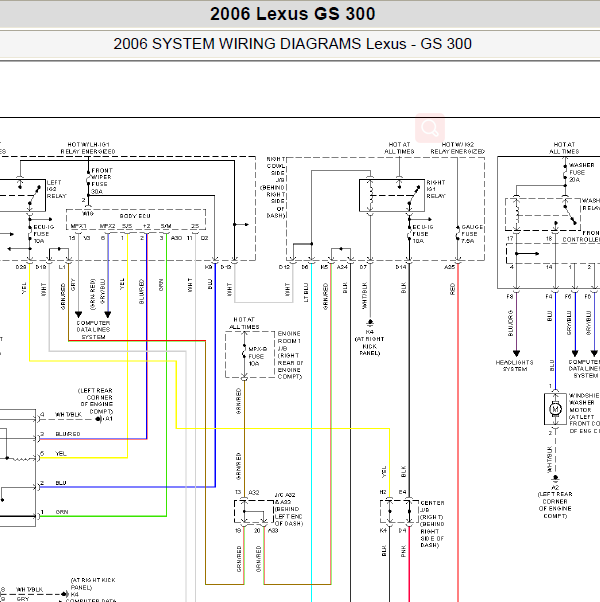Click the magnifier zoom icon overlay

click(430, 128)
